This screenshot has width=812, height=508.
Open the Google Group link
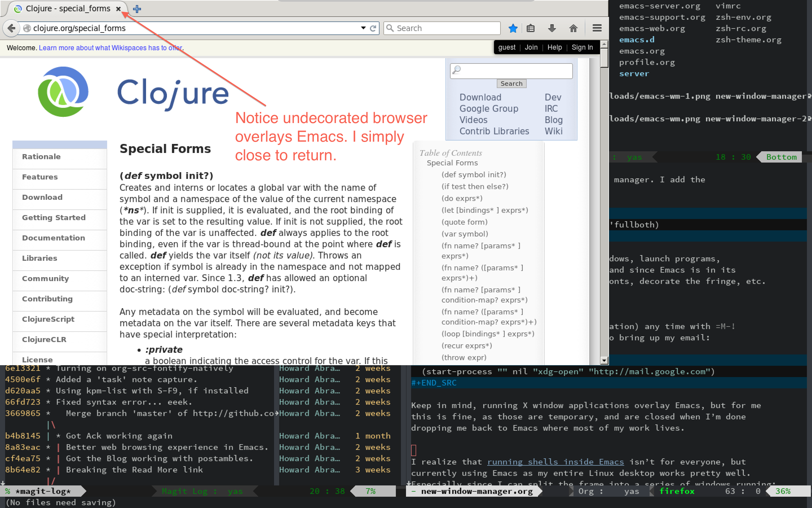489,109
